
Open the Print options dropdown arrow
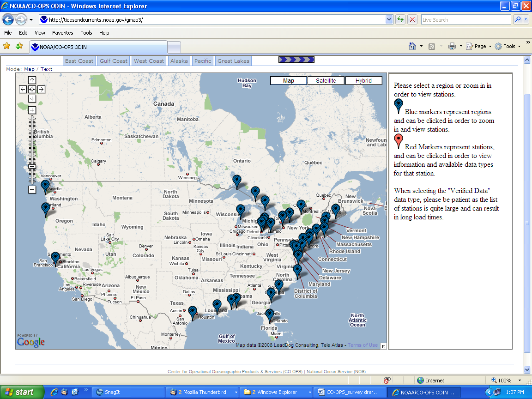(x=461, y=46)
